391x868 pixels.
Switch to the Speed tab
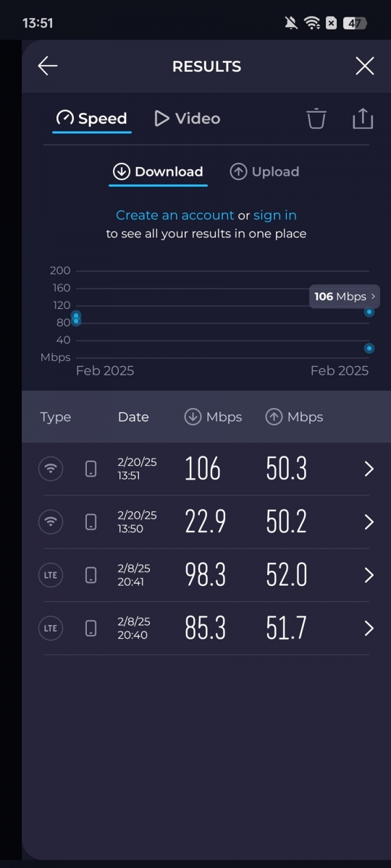tap(92, 119)
